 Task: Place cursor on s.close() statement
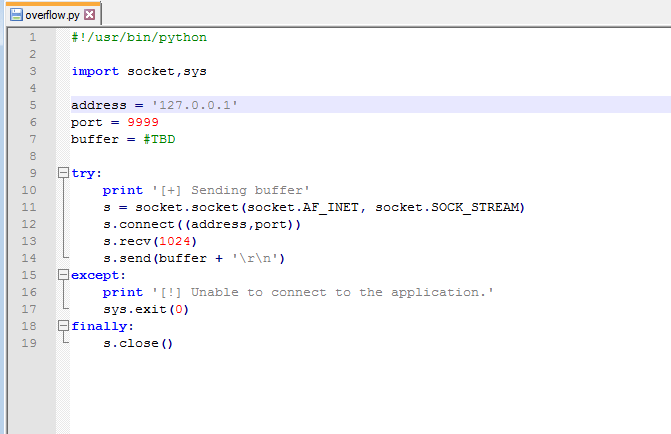pyautogui.click(x=137, y=343)
